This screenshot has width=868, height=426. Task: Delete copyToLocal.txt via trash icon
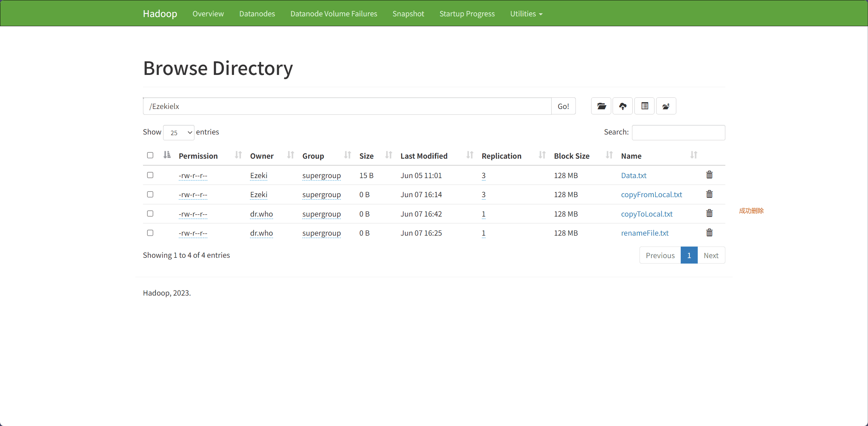(709, 214)
